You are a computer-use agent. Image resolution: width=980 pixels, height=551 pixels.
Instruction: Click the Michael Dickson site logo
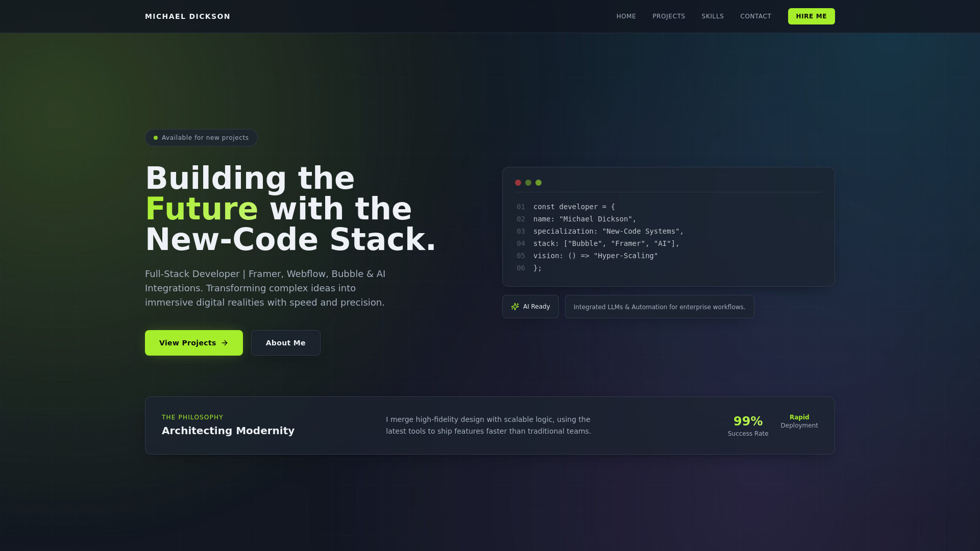point(187,16)
